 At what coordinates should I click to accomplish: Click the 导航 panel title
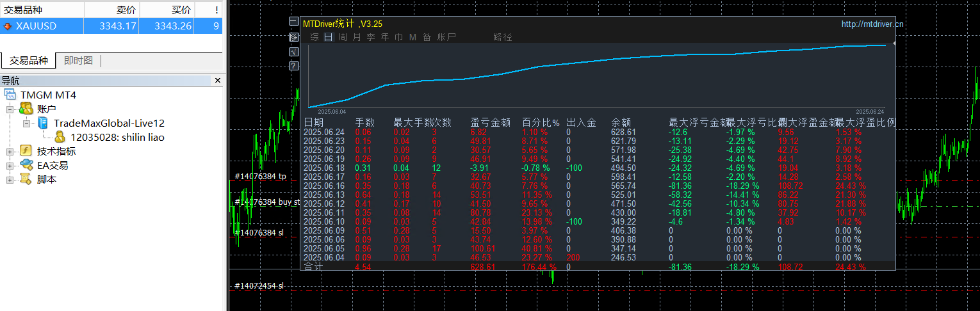[x=10, y=81]
